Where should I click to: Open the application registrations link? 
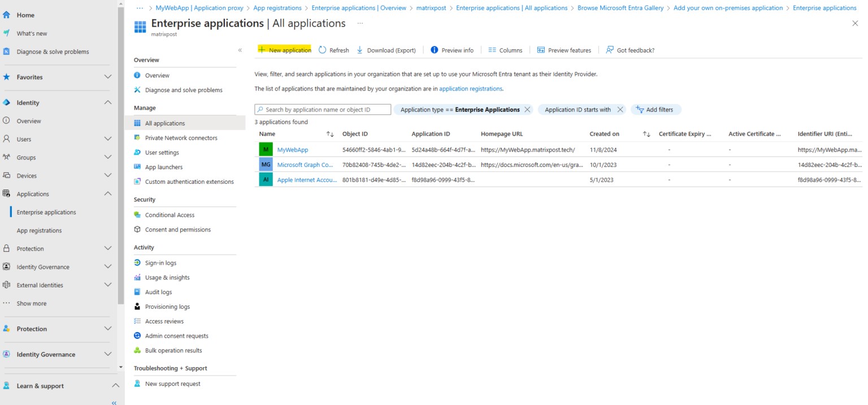pos(470,88)
